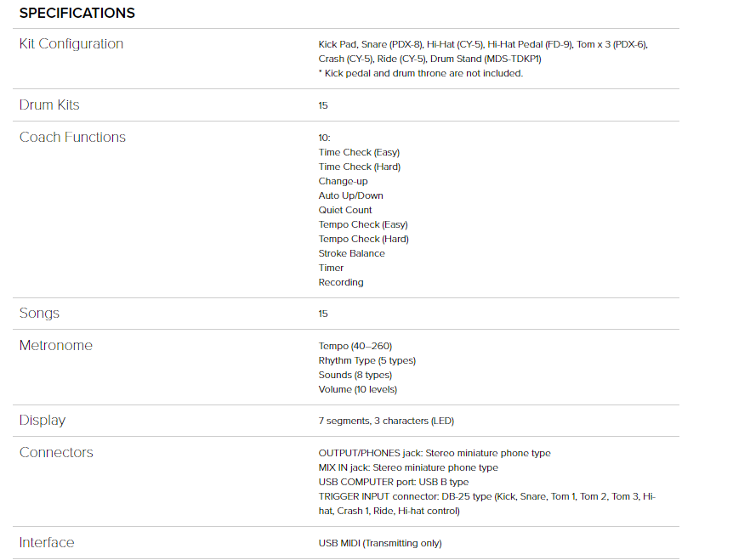Click the Display row label
The image size is (733, 560).
(43, 421)
